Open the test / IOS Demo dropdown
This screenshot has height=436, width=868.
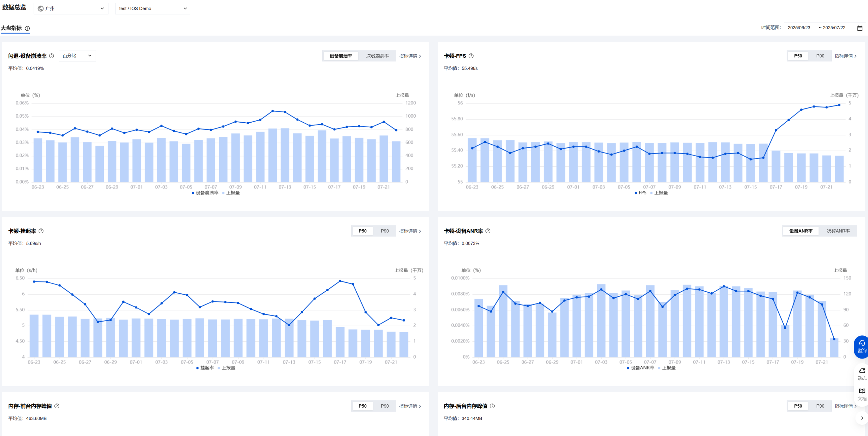(x=152, y=9)
